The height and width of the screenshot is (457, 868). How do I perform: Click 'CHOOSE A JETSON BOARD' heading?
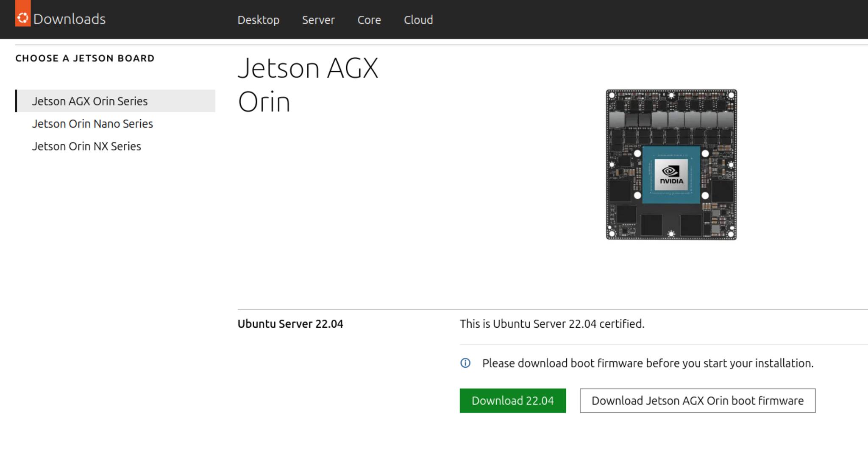(x=85, y=58)
